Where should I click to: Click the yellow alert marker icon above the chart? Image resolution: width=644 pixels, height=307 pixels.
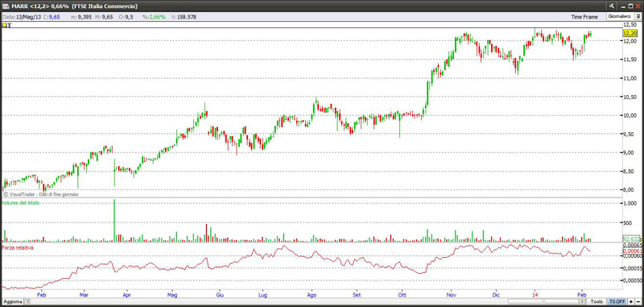pos(5,25)
